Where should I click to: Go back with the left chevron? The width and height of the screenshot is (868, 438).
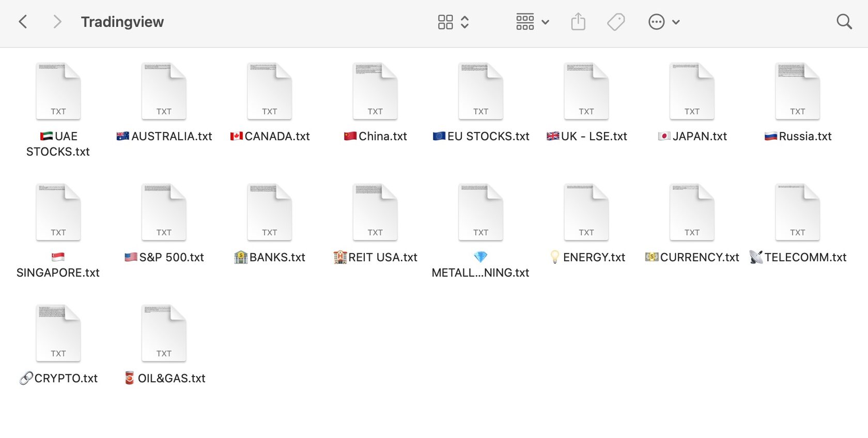click(23, 22)
